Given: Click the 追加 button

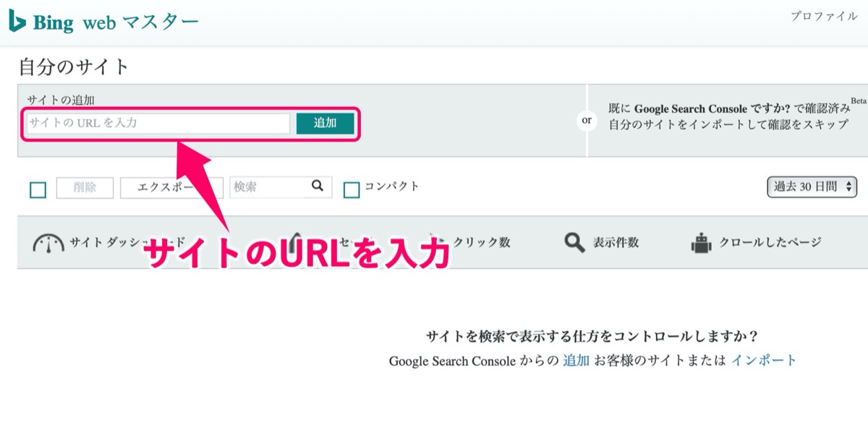Looking at the screenshot, I should pos(325,123).
